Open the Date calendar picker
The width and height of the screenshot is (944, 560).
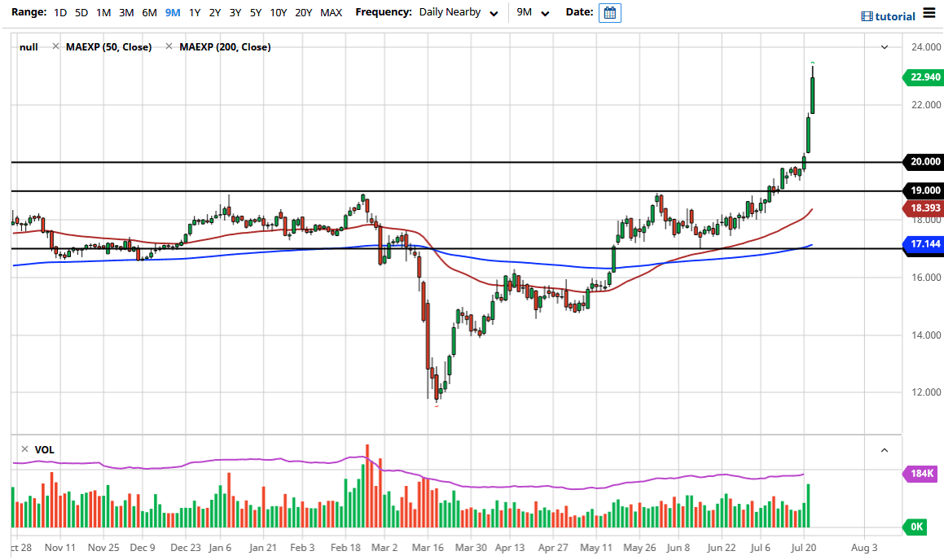coord(609,13)
